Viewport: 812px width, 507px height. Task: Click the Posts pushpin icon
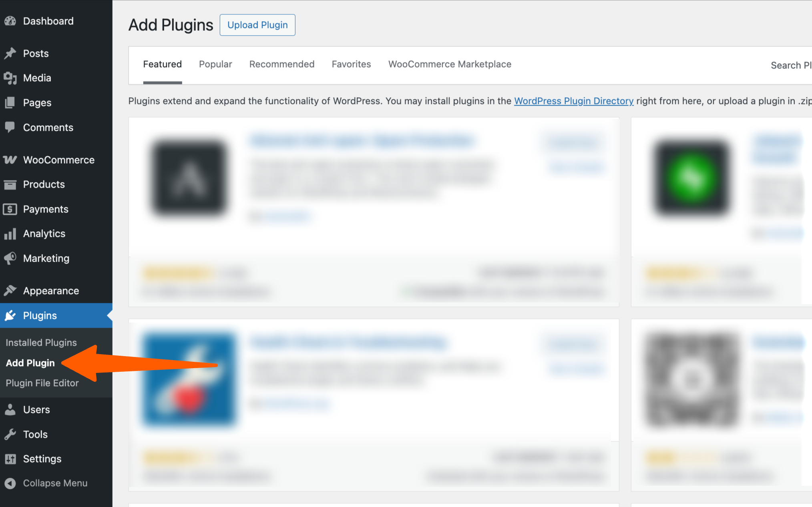10,53
